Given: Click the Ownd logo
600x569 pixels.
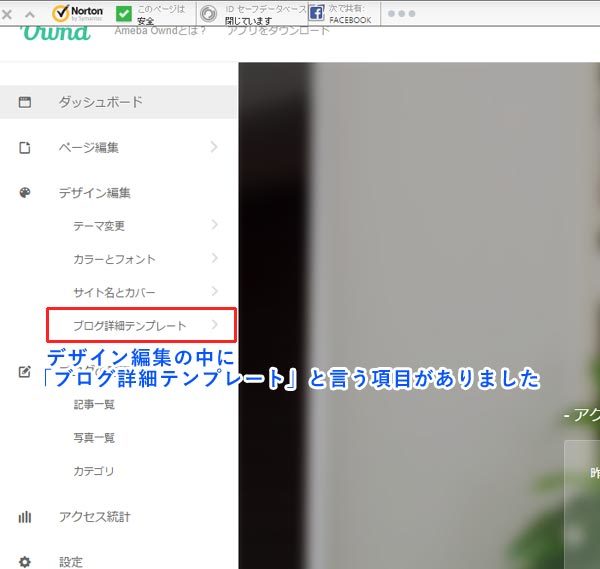Looking at the screenshot, I should point(57,33).
